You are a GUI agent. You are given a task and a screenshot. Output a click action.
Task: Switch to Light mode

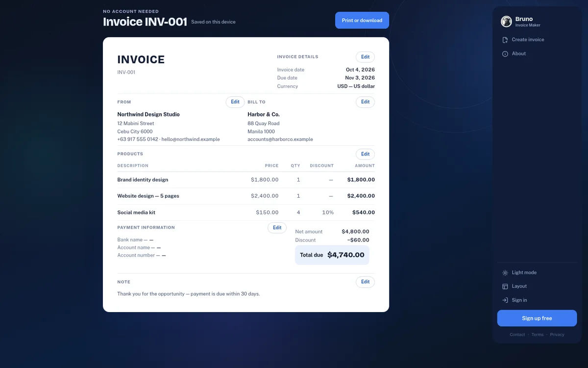(537, 273)
